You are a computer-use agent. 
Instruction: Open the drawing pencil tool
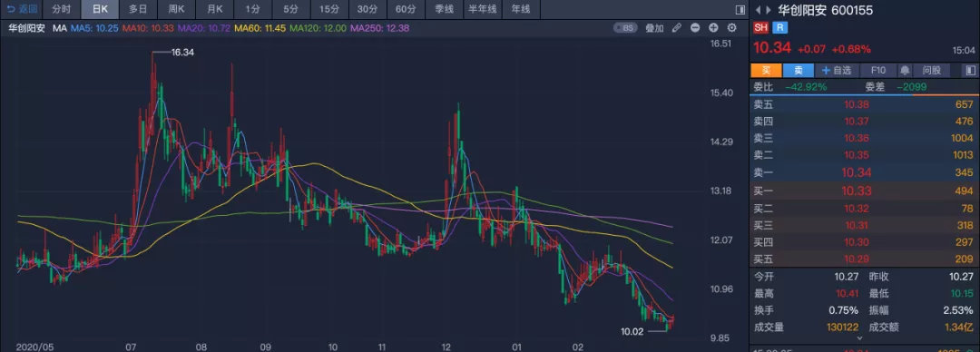pyautogui.click(x=676, y=28)
